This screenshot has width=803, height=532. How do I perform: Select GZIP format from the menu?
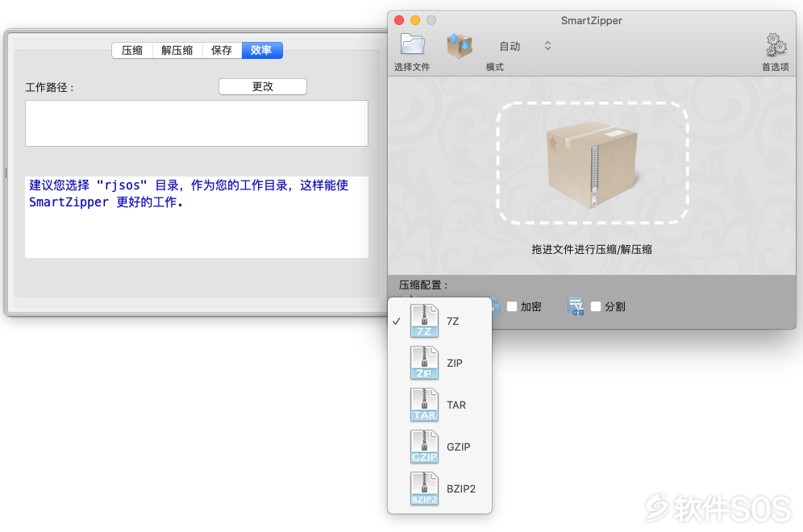(x=440, y=447)
